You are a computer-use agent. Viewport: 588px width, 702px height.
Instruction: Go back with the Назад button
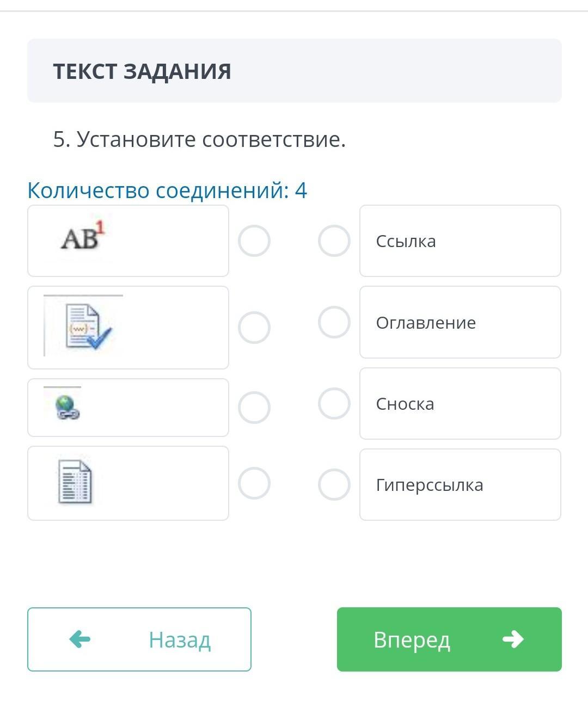139,639
